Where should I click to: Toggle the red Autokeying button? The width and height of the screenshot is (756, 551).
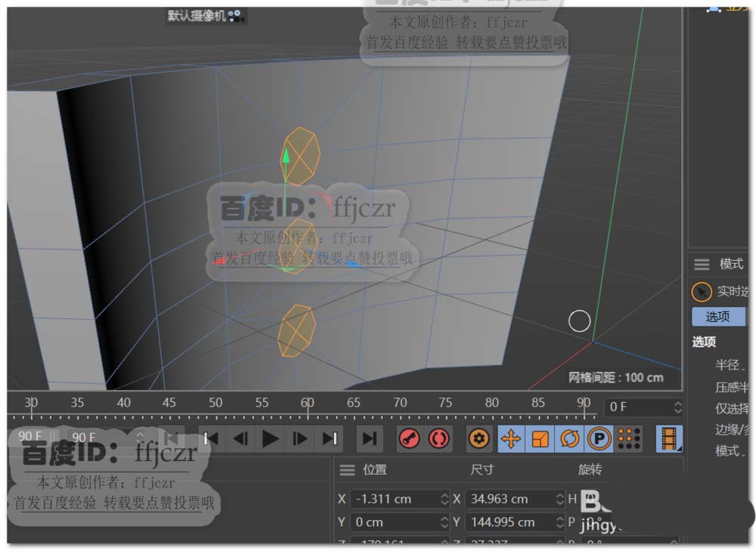[x=438, y=438]
